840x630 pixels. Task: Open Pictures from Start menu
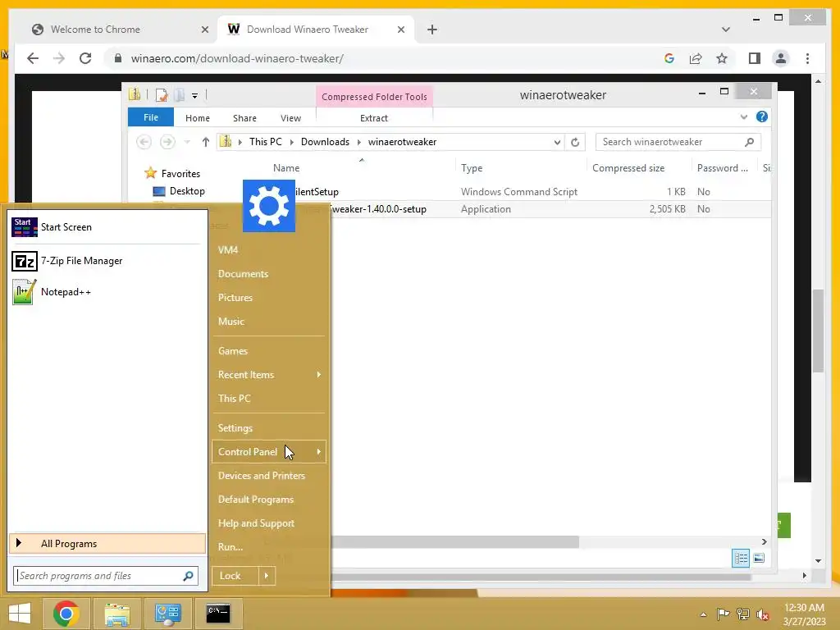235,297
